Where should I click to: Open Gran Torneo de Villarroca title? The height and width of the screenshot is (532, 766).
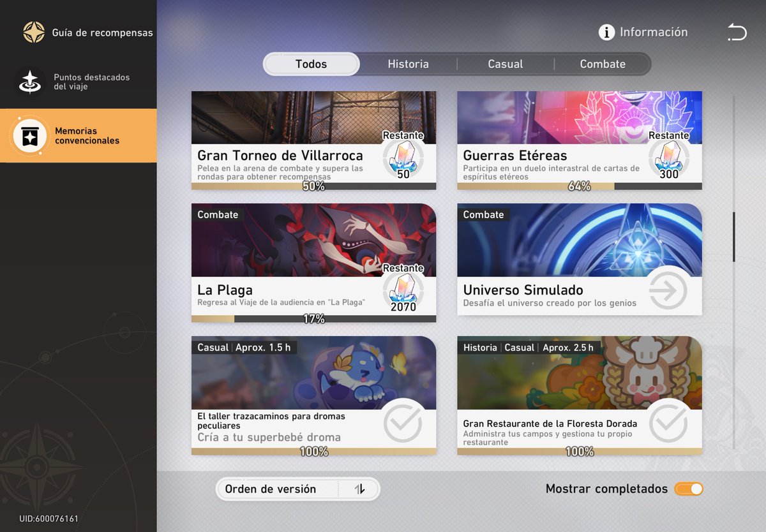click(x=280, y=155)
